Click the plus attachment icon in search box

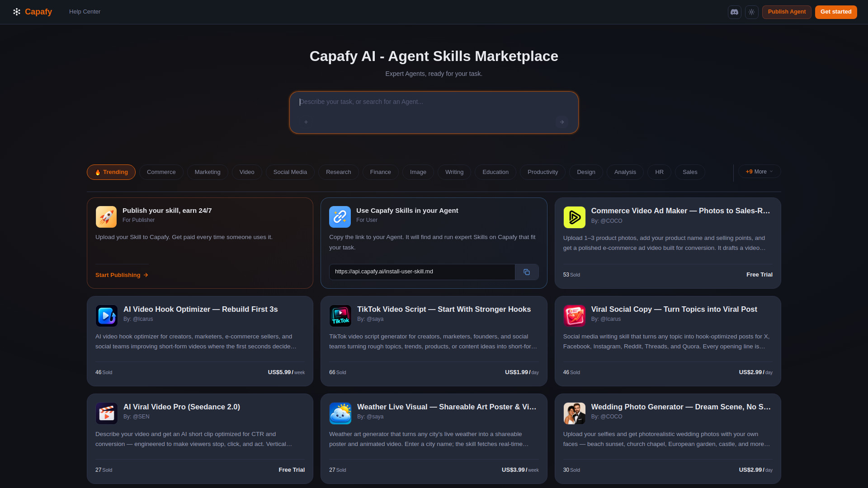click(x=306, y=122)
